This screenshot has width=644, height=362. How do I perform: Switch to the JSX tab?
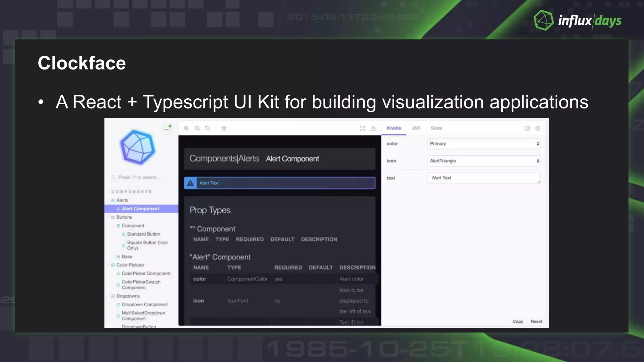[x=416, y=128]
